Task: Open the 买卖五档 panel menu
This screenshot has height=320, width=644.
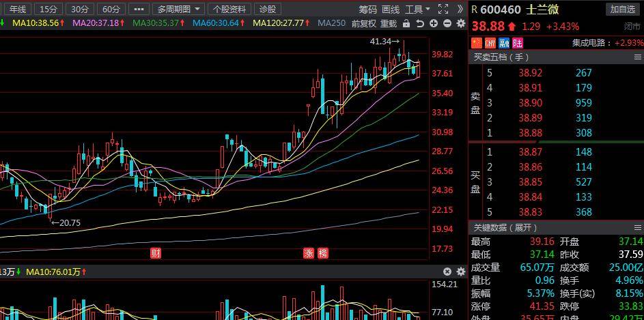Action: coord(637,57)
